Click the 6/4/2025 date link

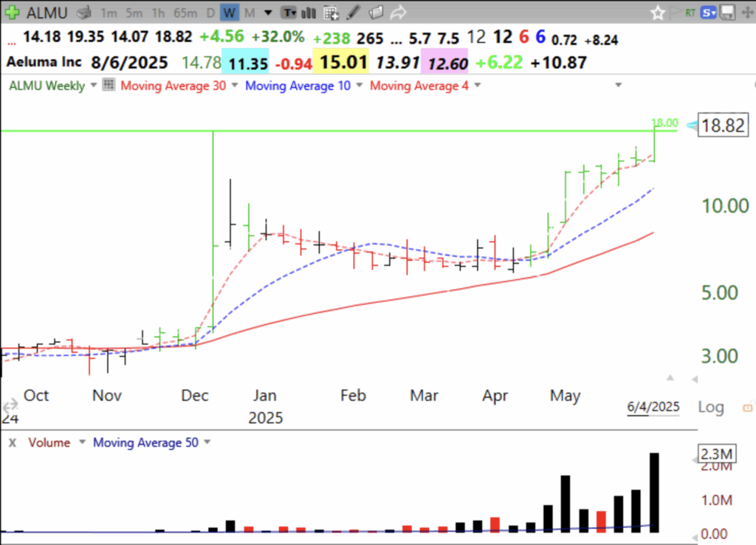point(653,406)
